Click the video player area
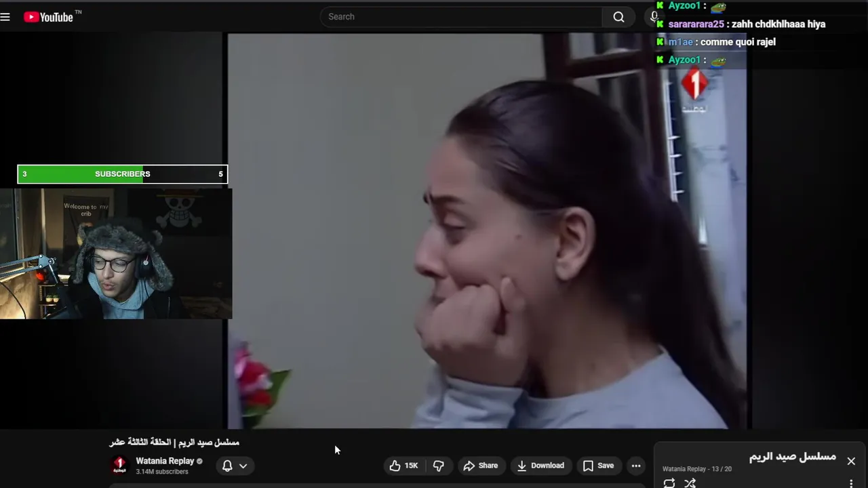 [487, 230]
